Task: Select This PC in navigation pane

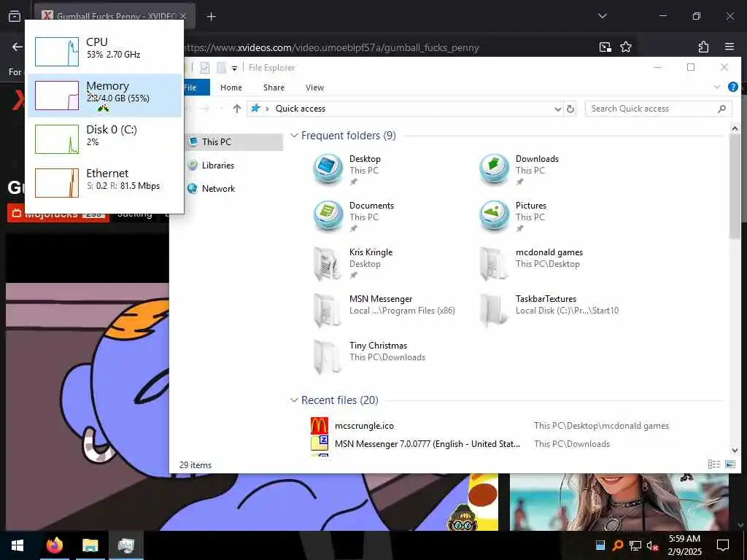Action: point(233,142)
